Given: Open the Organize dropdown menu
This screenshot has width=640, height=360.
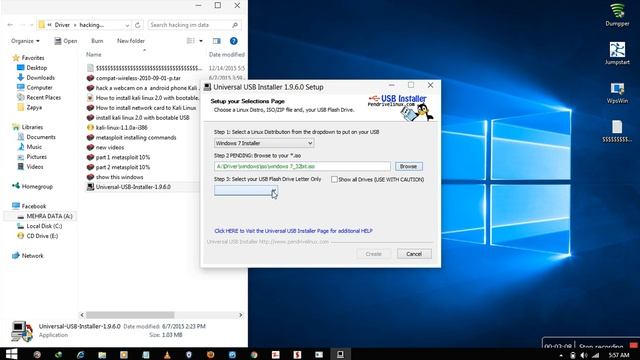Looking at the screenshot, I should coord(25,41).
